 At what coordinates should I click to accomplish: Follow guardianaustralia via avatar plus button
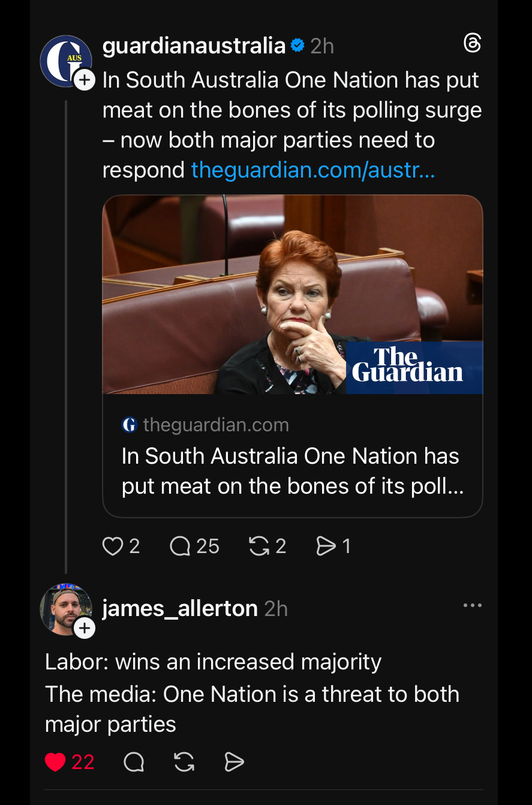click(85, 80)
